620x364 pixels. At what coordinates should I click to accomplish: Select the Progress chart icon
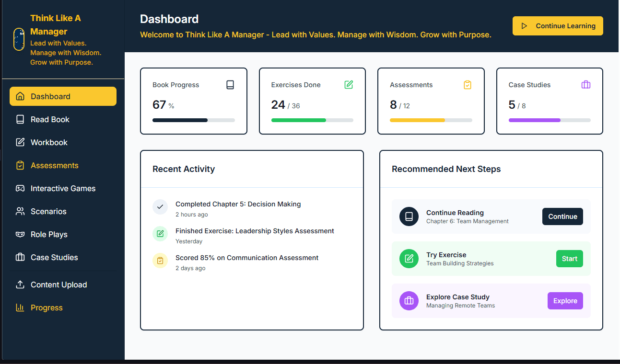(20, 307)
